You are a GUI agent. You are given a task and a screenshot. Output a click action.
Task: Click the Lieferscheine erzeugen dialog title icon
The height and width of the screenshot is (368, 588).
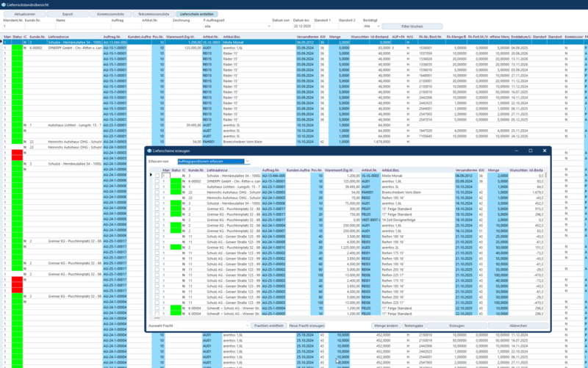click(x=148, y=151)
